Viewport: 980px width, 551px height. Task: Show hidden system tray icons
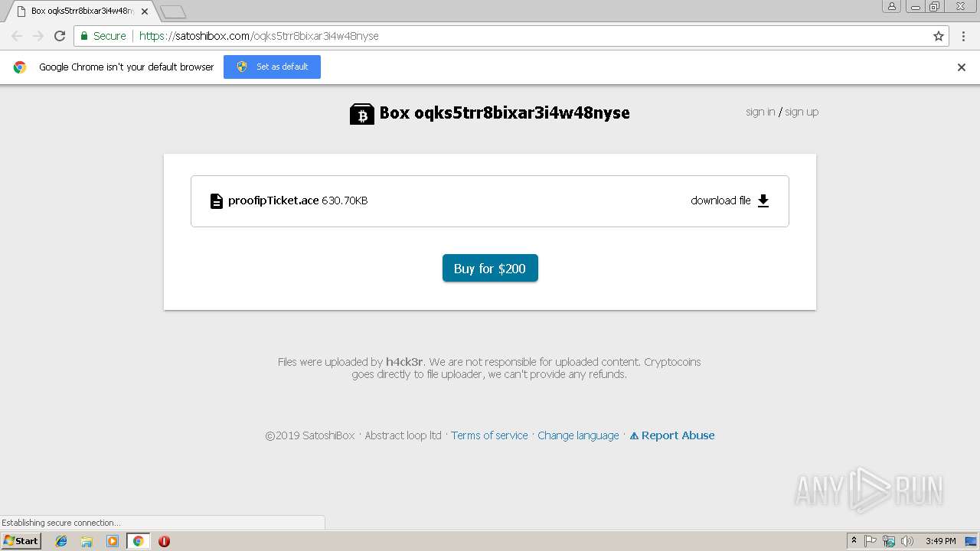click(x=854, y=541)
